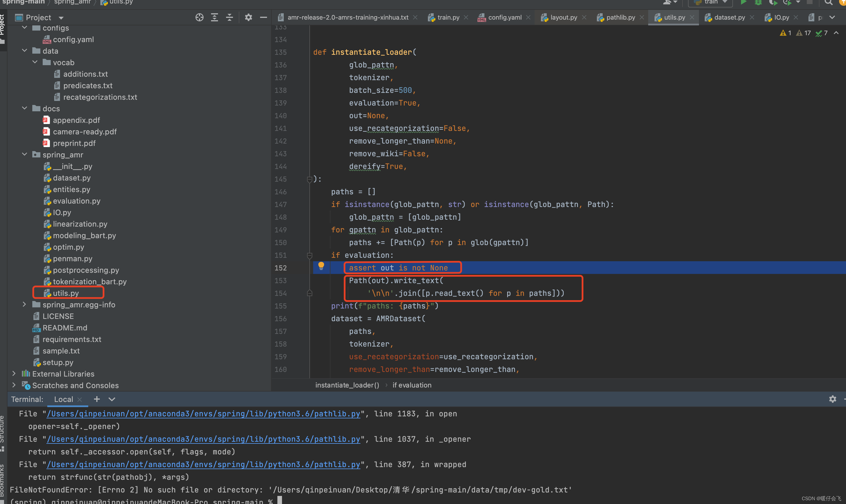The image size is (846, 504).
Task: Open the hidden editor tabs dropdown
Action: point(832,17)
